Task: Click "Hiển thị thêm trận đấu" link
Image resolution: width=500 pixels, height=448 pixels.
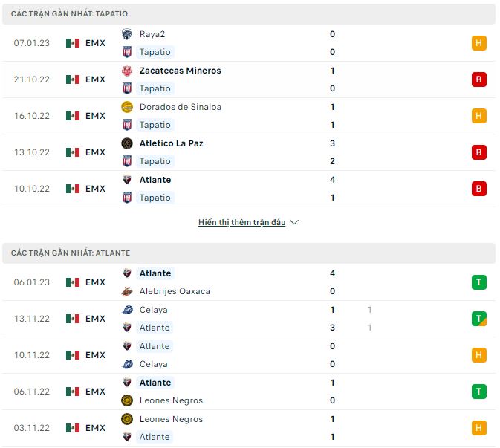Action: tap(241, 222)
